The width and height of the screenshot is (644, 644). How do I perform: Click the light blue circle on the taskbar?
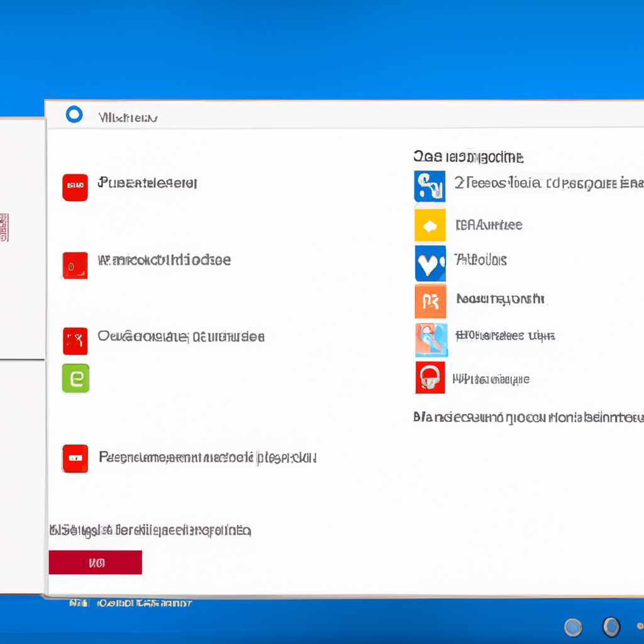point(573,627)
